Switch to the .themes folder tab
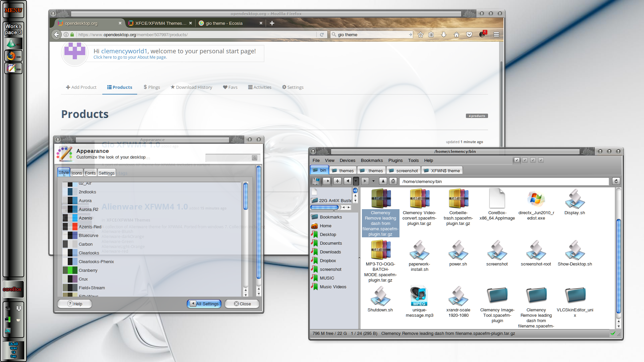This screenshot has width=644, height=362. tap(371, 171)
